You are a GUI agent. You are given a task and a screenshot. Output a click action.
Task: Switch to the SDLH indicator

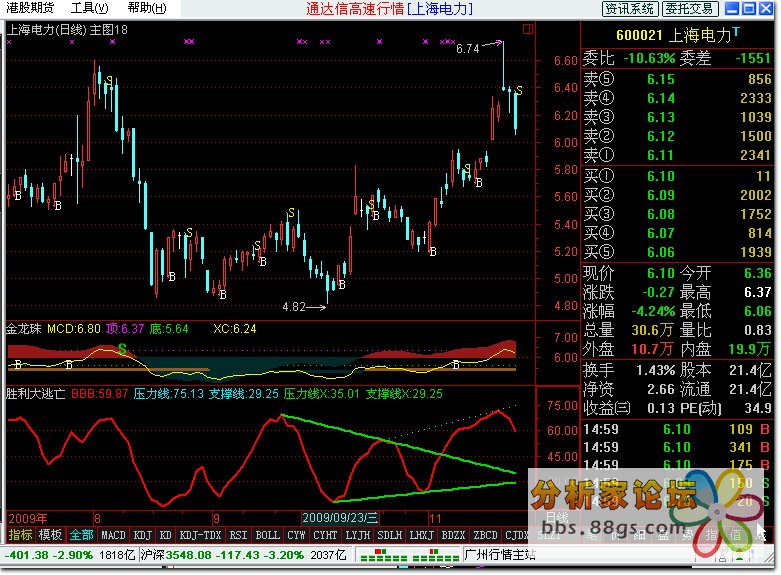[390, 535]
